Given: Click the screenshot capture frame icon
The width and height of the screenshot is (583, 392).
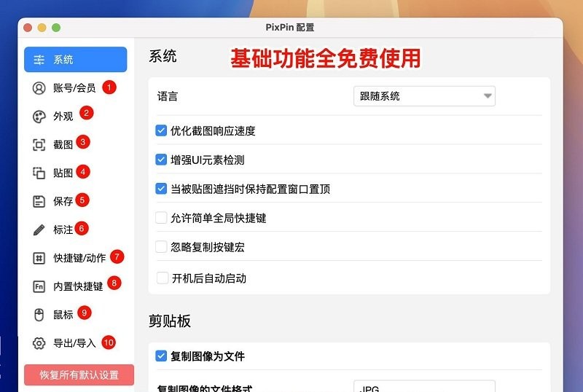Looking at the screenshot, I should coord(39,145).
